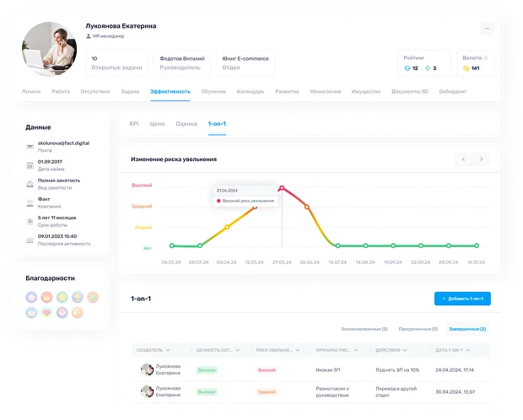Screen dimensions: 523x420
Task: Expand the Действия column dropdown
Action: (x=405, y=350)
